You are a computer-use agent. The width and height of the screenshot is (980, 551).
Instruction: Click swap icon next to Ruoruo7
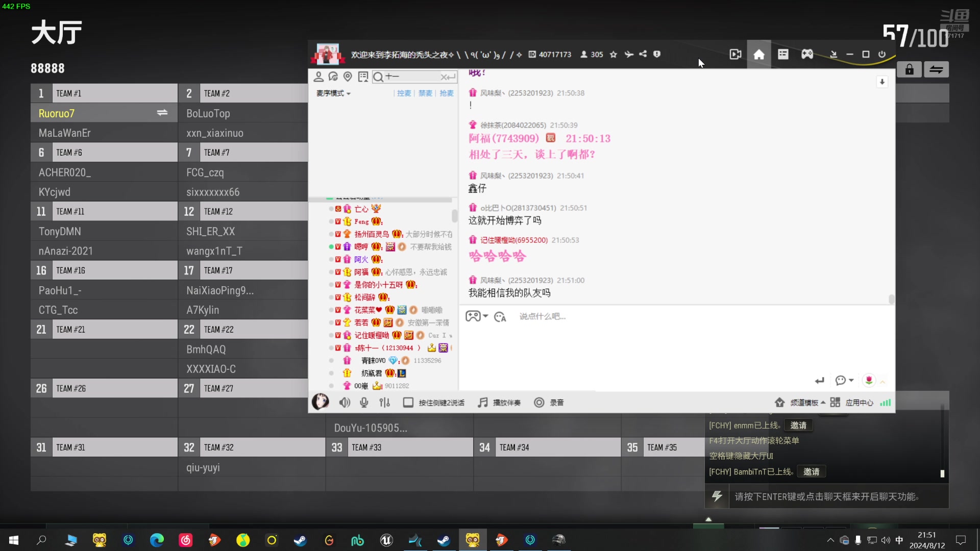tap(162, 113)
